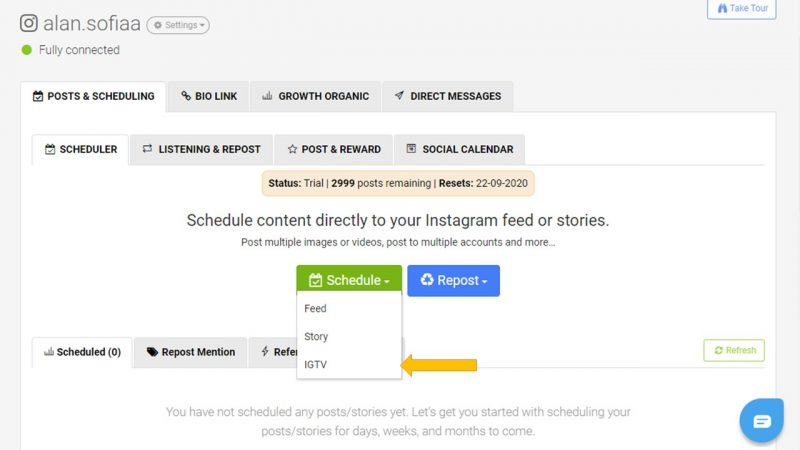Click the chain-link icon on Bio Link tab
This screenshot has width=800, height=450.
(x=186, y=96)
